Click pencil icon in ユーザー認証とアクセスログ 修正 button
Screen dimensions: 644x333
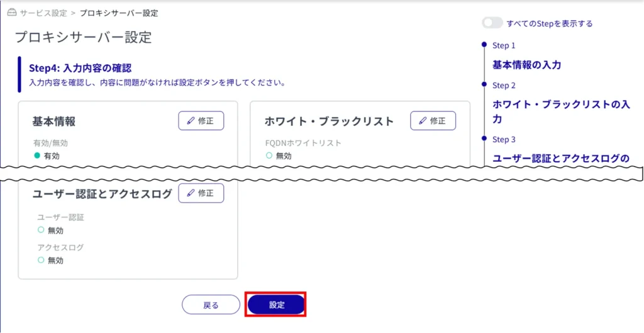pos(191,193)
